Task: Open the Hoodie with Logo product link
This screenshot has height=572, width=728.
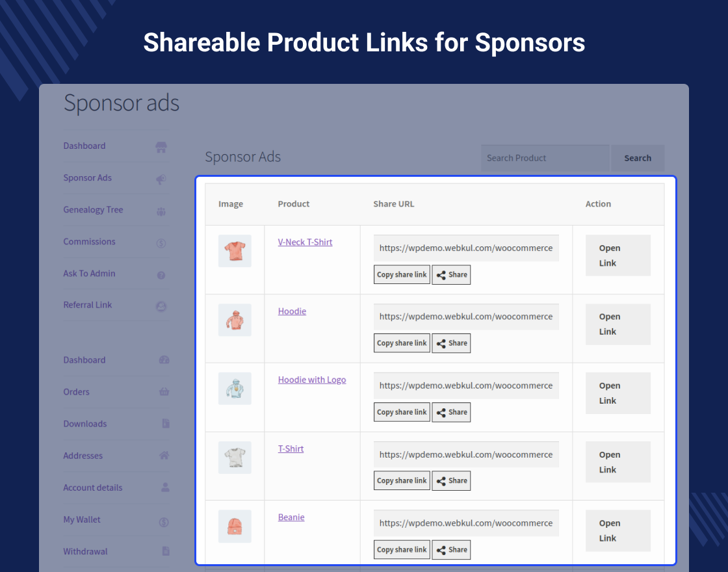Action: tap(312, 380)
